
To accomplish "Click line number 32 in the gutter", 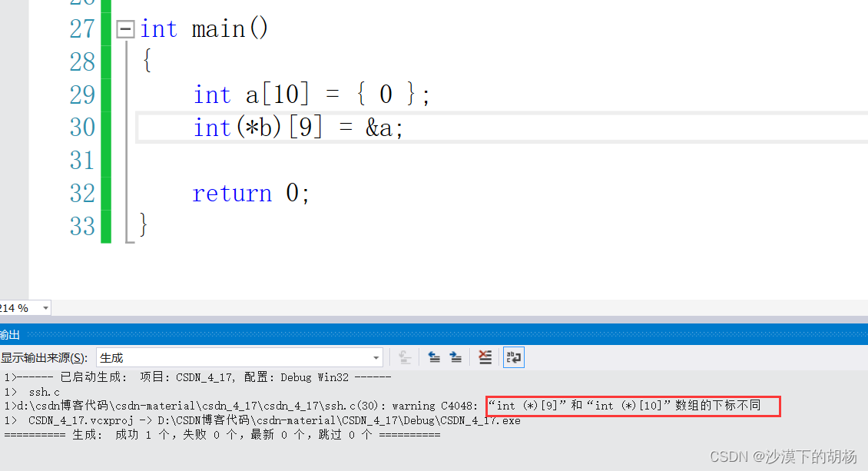I will pyautogui.click(x=82, y=193).
